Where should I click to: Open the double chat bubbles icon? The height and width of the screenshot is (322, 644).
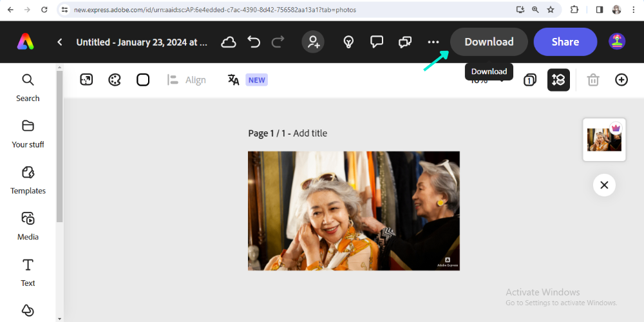point(405,42)
